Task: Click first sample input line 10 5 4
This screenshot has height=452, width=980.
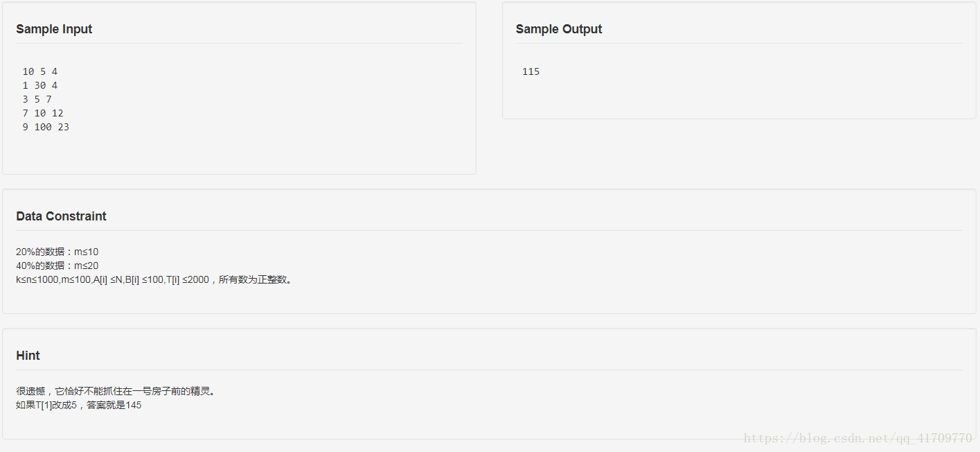Action: tap(39, 71)
